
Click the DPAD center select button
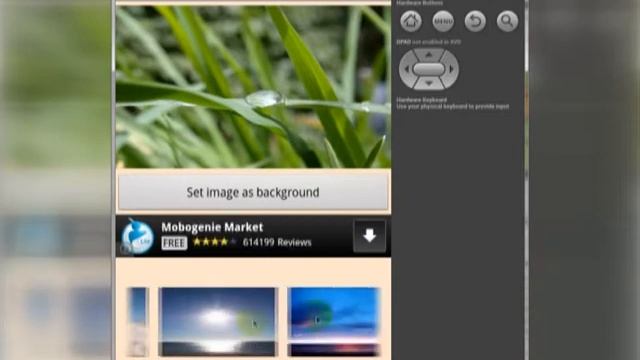point(429,69)
